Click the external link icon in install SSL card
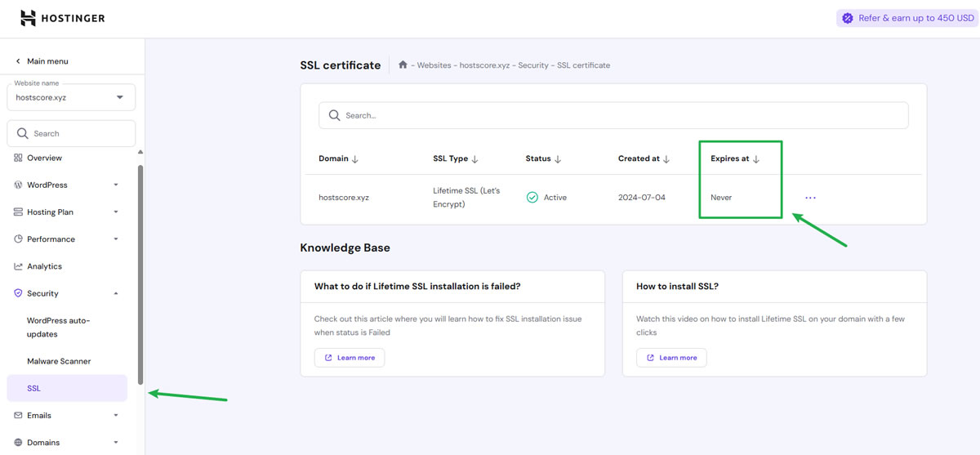 [651, 358]
